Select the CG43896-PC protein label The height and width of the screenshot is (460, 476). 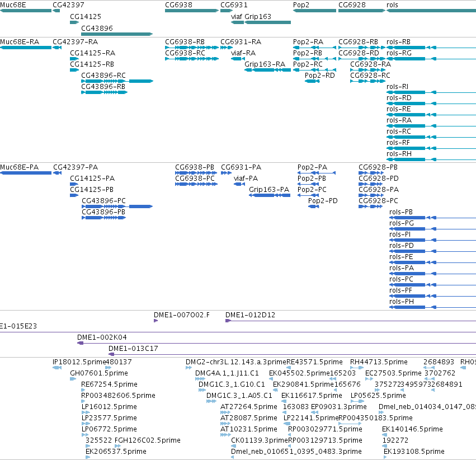(103, 201)
